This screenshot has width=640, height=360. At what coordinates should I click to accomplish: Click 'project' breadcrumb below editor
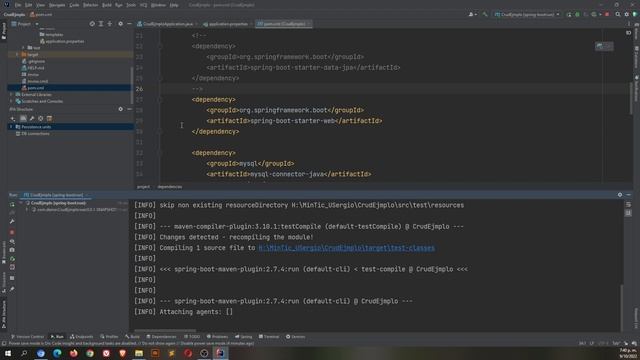143,187
